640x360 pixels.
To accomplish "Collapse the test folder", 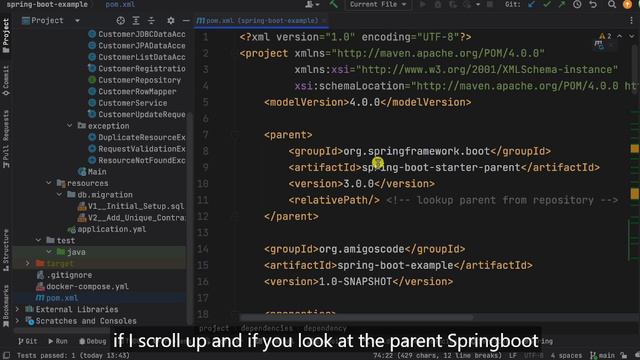I will tap(38, 240).
